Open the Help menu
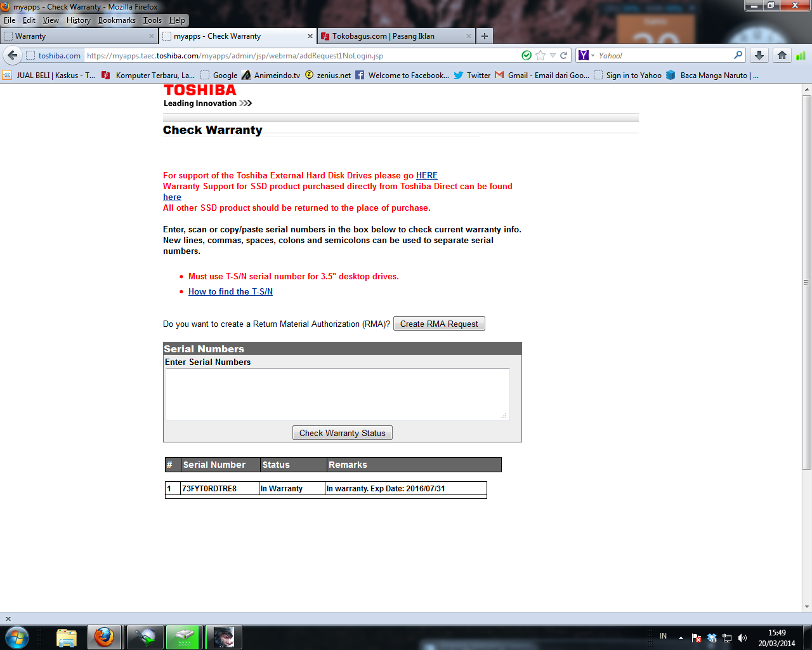Screen dimensions: 812x650 point(177,20)
